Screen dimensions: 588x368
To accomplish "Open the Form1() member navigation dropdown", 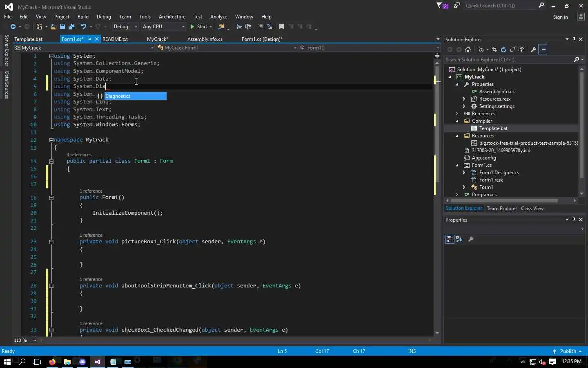I will (370, 48).
